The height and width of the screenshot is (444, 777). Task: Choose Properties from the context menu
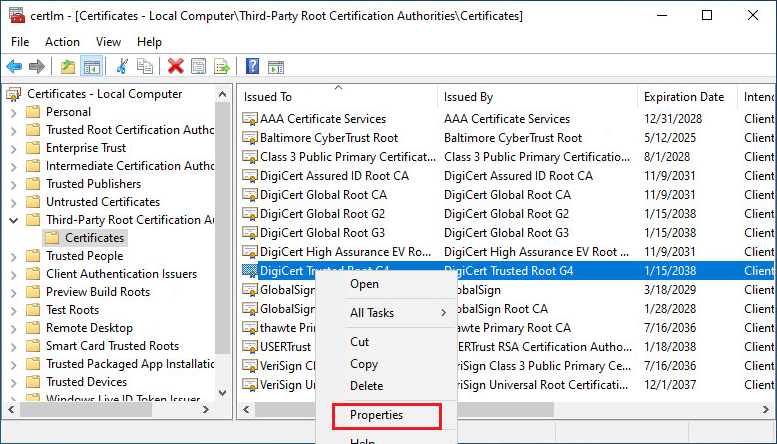(376, 414)
